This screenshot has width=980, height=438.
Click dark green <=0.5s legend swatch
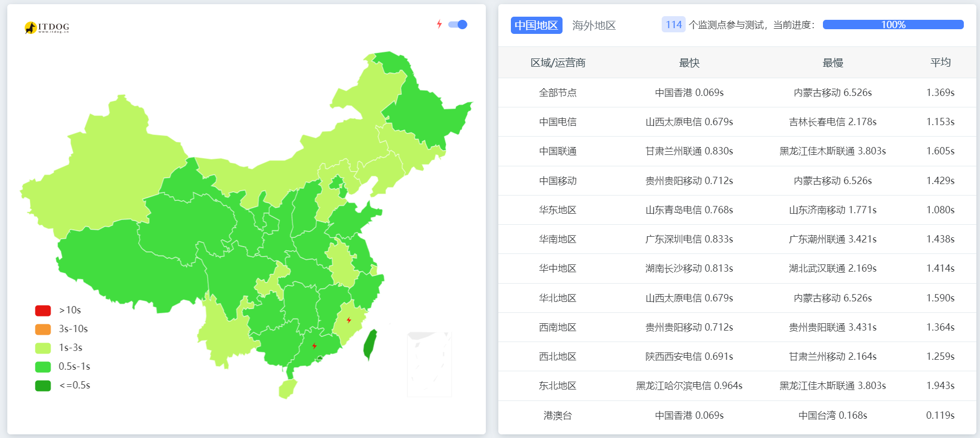pos(43,386)
